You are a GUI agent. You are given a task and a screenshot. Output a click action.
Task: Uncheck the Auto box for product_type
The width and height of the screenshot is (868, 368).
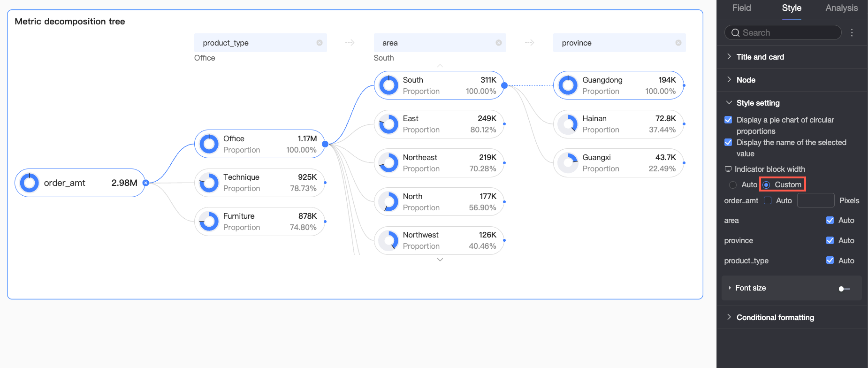(830, 261)
